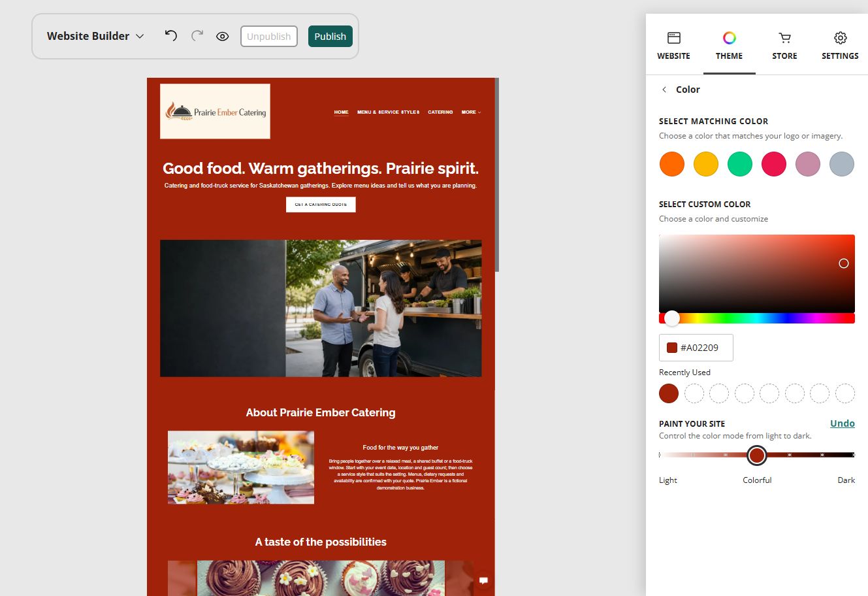Switch to the THEME tab

(729, 46)
